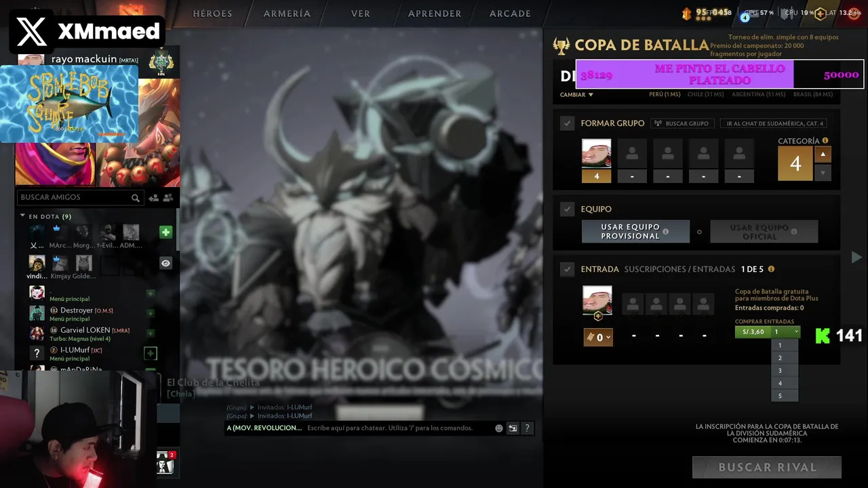The width and height of the screenshot is (868, 488).
Task: Open the HÉROES menu tab
Action: tap(212, 14)
